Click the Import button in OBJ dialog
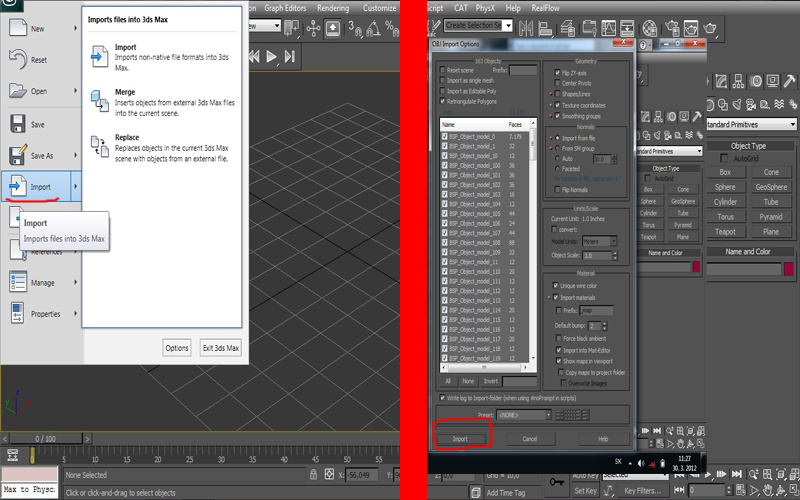This screenshot has height=500, width=800. (460, 438)
